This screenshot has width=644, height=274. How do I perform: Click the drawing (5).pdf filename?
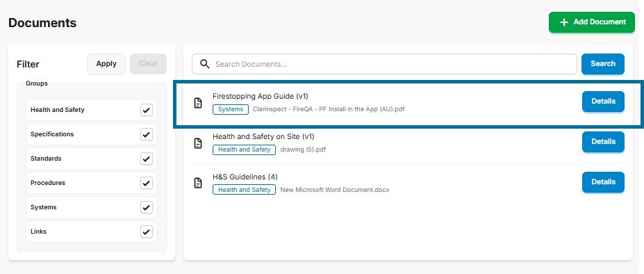pos(303,150)
